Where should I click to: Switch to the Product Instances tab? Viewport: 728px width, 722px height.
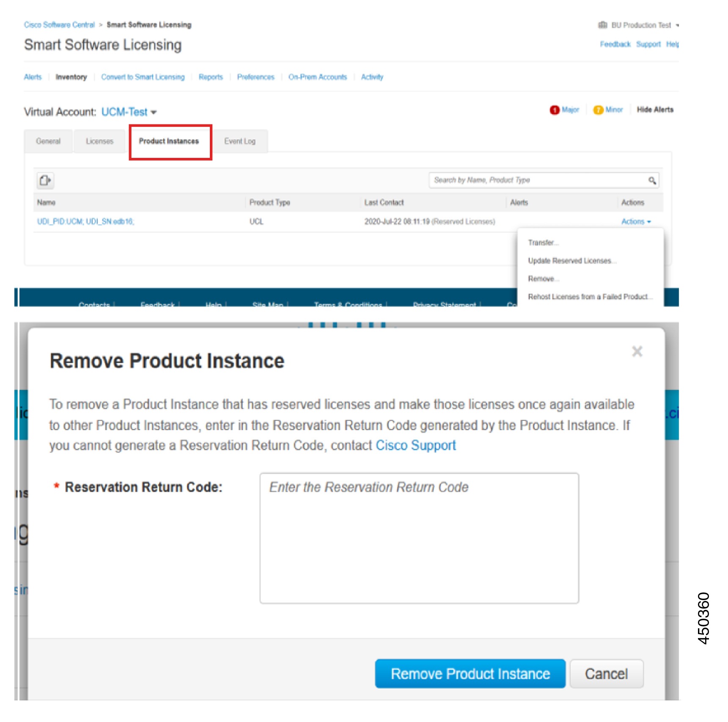169,141
